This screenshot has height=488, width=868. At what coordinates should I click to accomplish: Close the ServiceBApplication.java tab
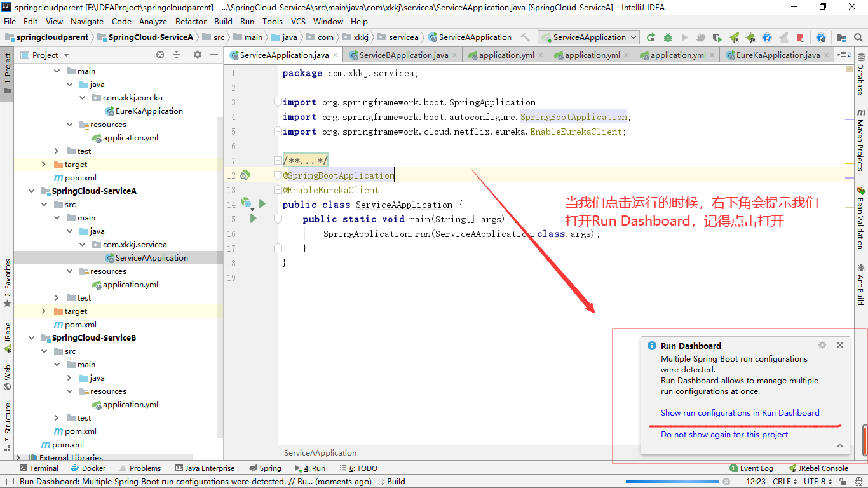(456, 55)
